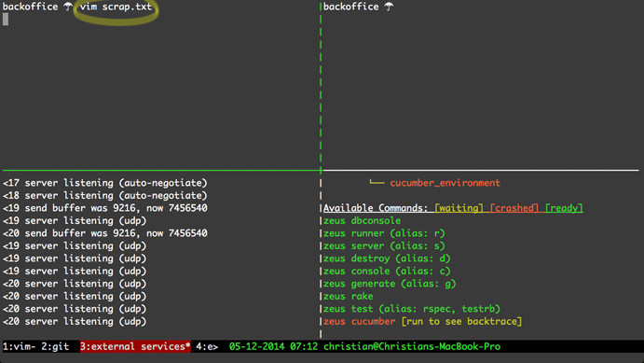Click '<19 send buffer was 9216' line
The height and width of the screenshot is (363, 644).
click(105, 208)
